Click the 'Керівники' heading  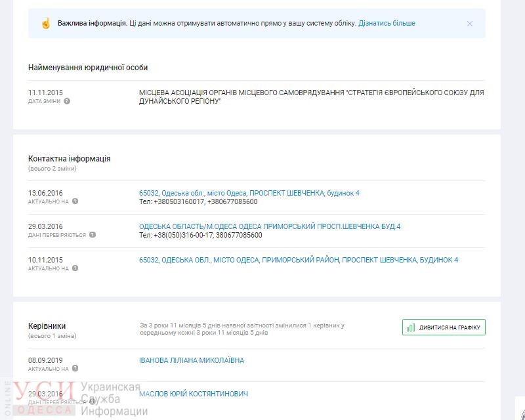[x=47, y=326]
